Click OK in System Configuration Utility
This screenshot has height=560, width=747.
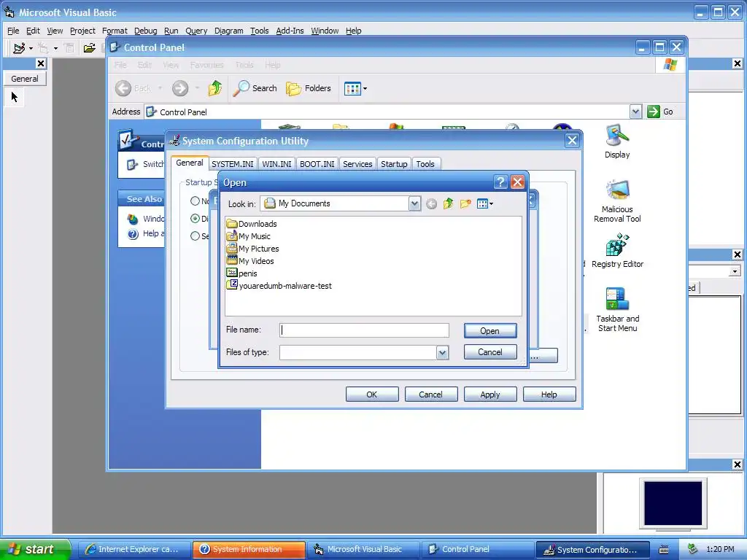372,394
